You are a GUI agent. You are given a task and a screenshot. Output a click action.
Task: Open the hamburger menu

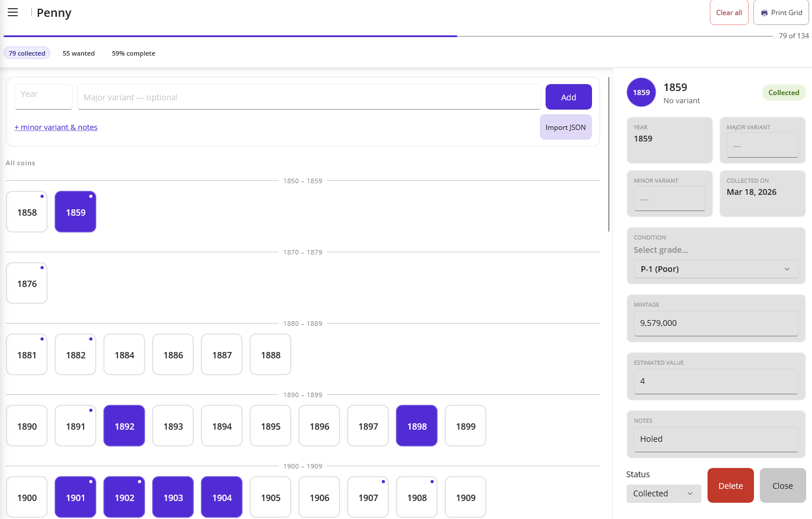13,12
